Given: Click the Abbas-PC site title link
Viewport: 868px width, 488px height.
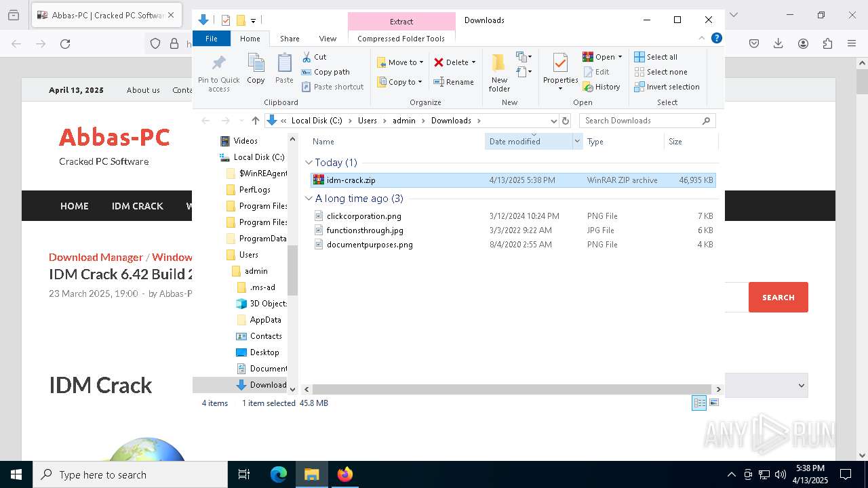Looking at the screenshot, I should click(x=114, y=138).
